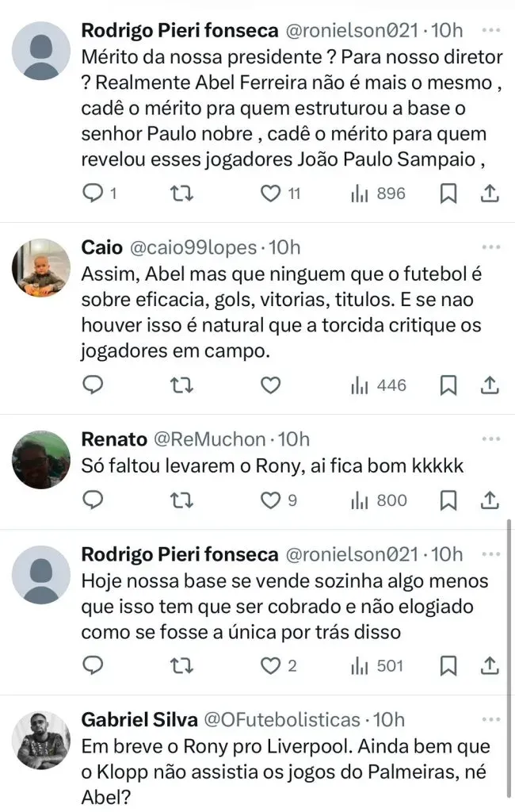The image size is (515, 812).
Task: Reply to Caio's tweet
Action: (93, 385)
